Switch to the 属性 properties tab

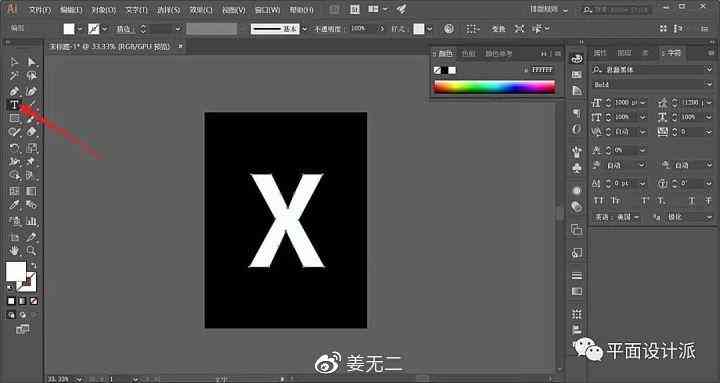[x=600, y=53]
